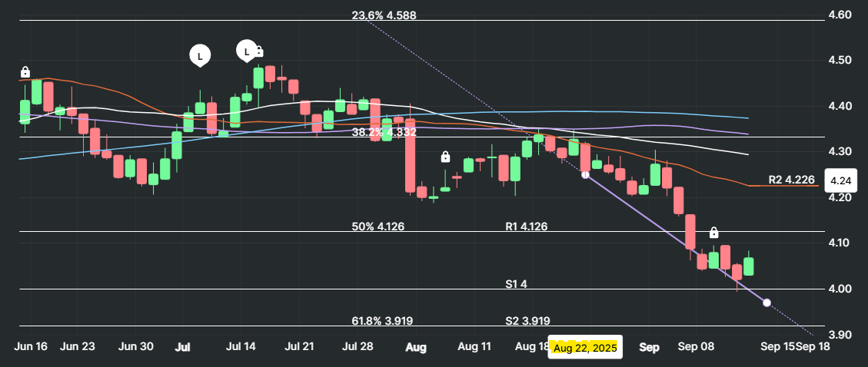
Task: Click the 4.24 current price label
Action: click(835, 182)
